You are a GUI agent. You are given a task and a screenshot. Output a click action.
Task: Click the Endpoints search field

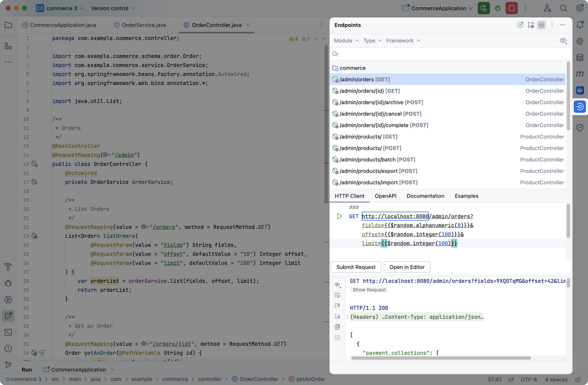point(450,54)
